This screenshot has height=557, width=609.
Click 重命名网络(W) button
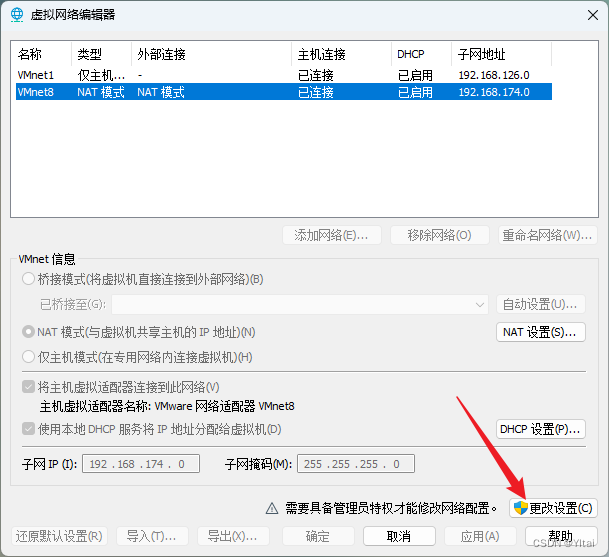548,235
